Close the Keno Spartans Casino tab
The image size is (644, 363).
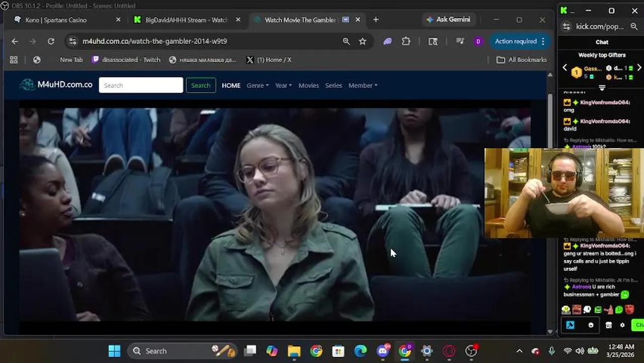[118, 20]
